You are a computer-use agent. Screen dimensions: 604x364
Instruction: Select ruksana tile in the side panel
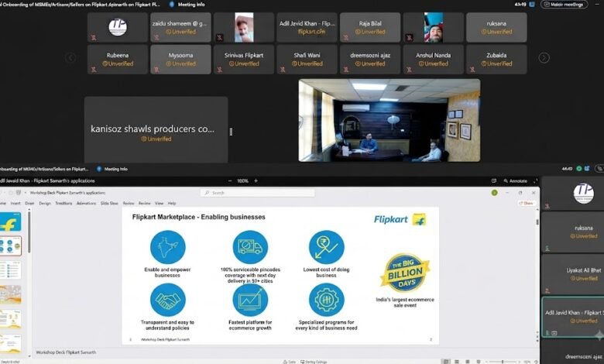(x=573, y=232)
